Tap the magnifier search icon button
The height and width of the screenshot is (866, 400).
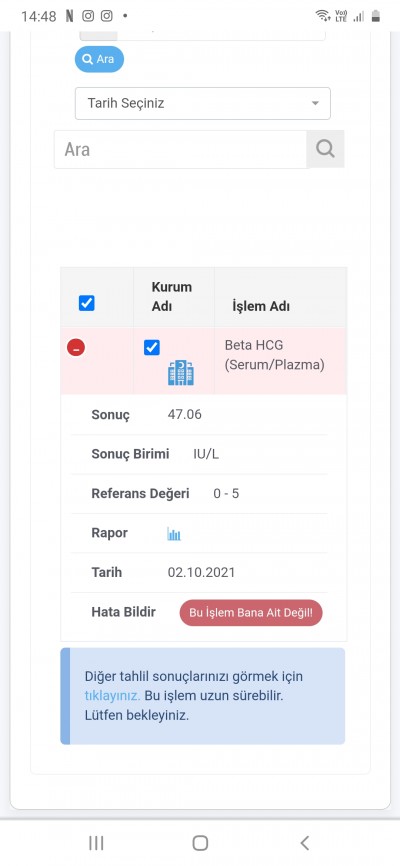[x=325, y=149]
